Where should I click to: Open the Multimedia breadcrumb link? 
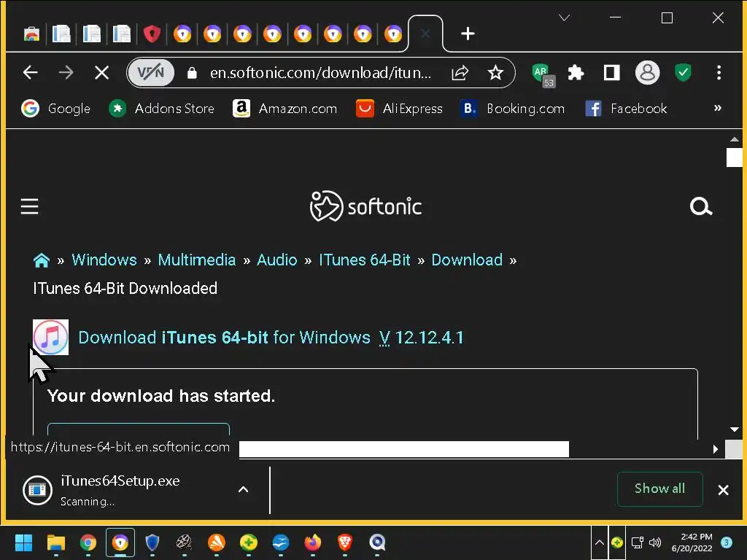[197, 260]
